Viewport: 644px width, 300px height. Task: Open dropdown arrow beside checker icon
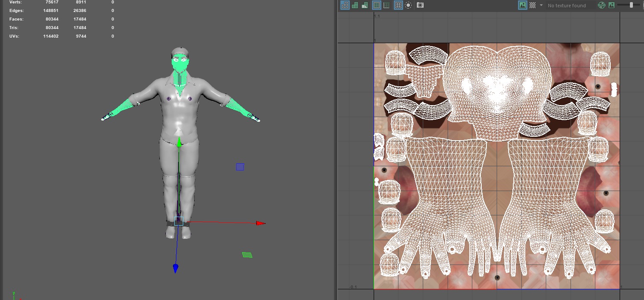(541, 5)
